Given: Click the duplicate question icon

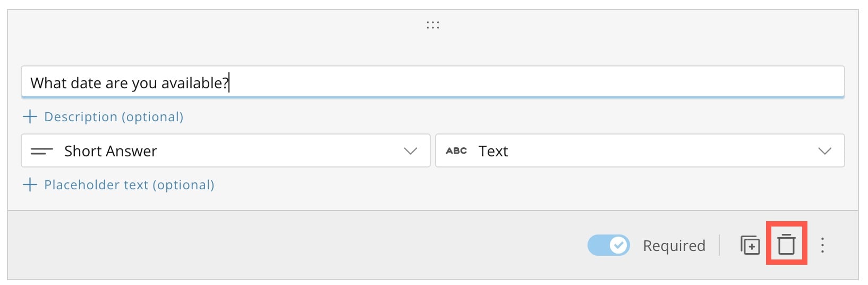Looking at the screenshot, I should 750,245.
